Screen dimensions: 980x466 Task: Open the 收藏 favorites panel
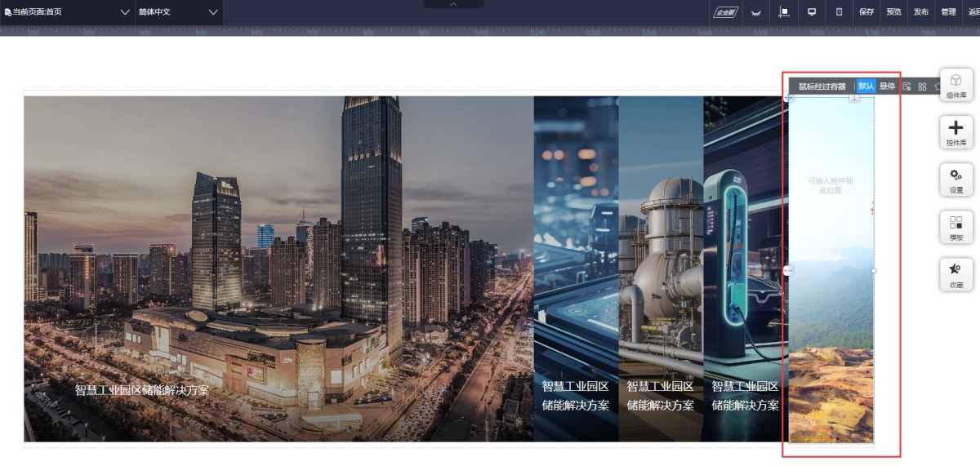(955, 275)
